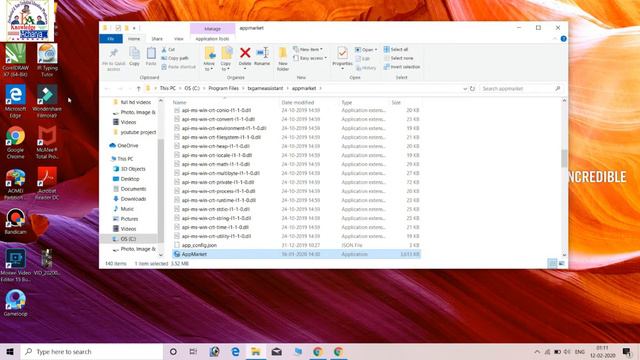Open the New item dropdown

[x=308, y=49]
